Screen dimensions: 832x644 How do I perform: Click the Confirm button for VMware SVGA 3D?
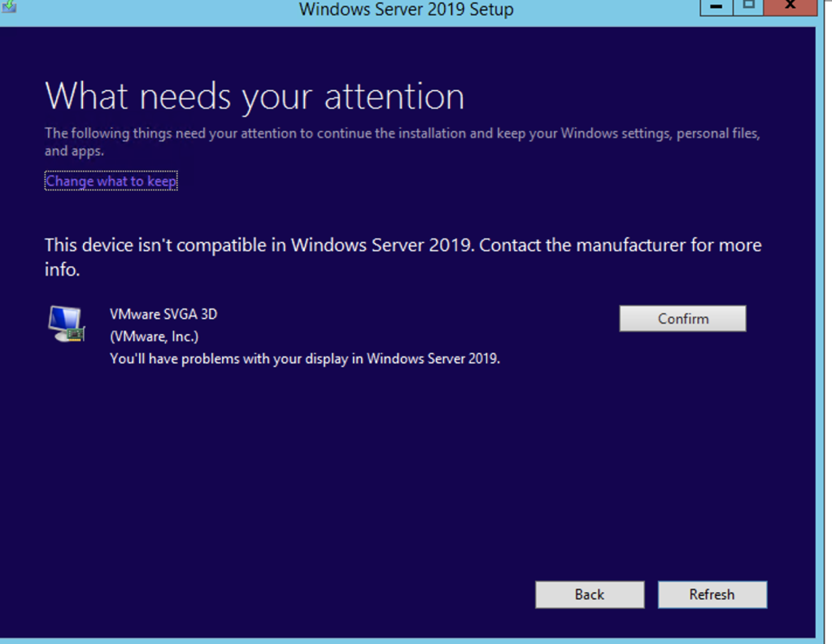[682, 318]
